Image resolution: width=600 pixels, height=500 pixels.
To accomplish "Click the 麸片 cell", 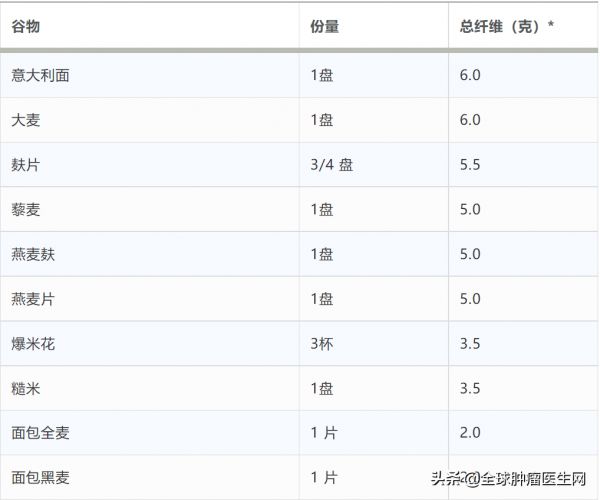I will [x=26, y=165].
